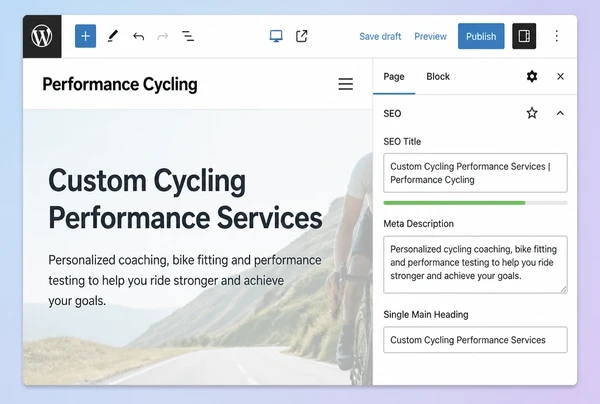Redo the last undone change
The image size is (600, 404).
[x=163, y=36]
